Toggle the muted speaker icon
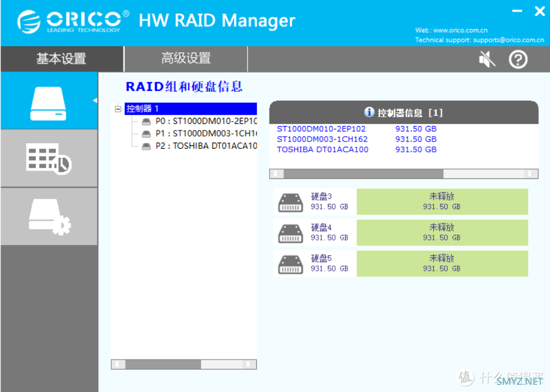The height and width of the screenshot is (392, 550). tap(487, 59)
